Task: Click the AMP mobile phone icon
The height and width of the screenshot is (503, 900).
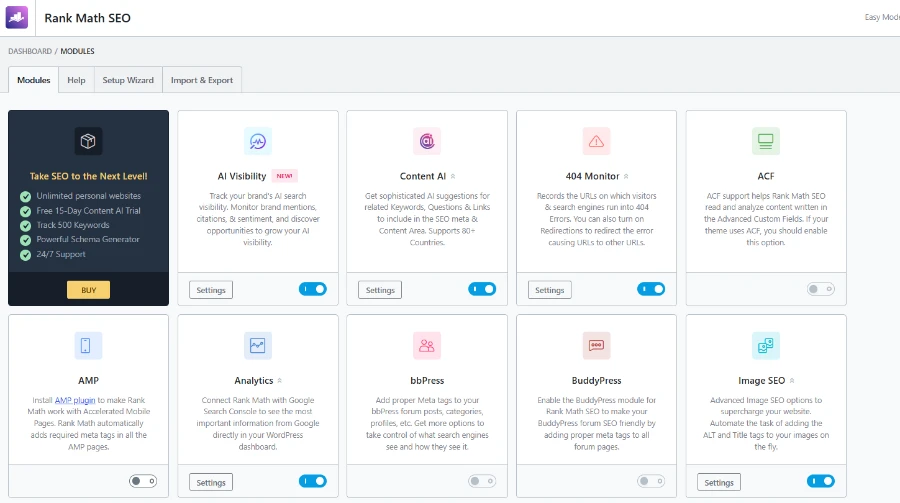Action: tap(88, 346)
